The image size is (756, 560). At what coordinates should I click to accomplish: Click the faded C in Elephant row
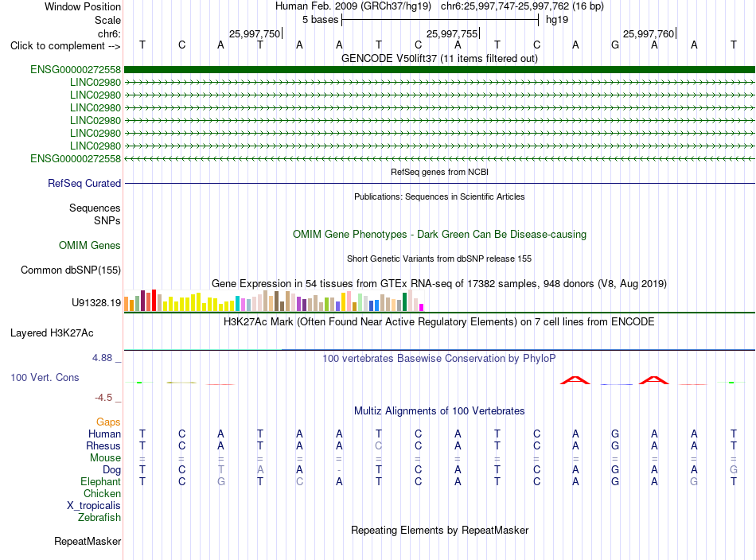point(299,481)
